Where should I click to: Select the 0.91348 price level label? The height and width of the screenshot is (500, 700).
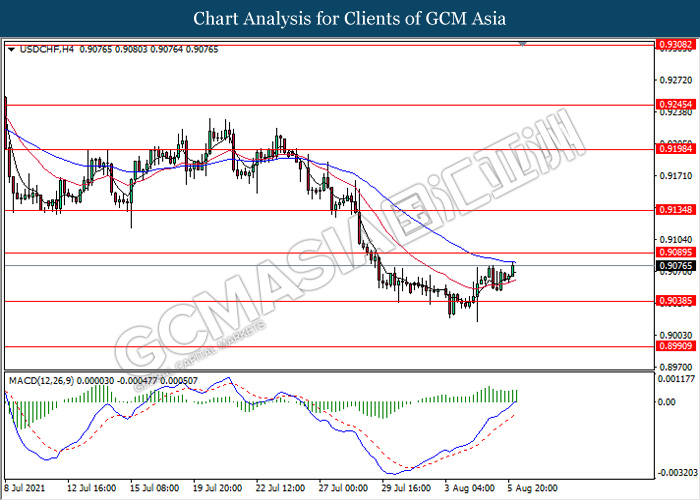[x=676, y=209]
